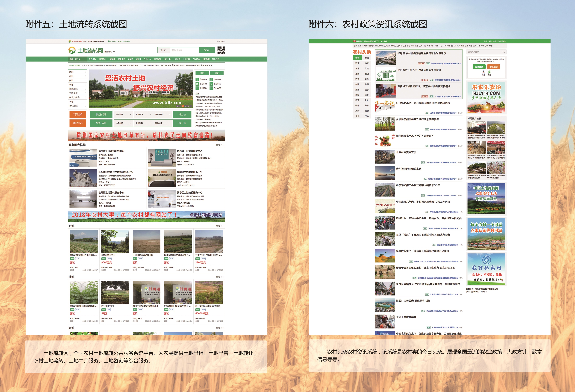Click the green 发土地 submit button
The width and height of the screenshot is (575, 392).
(x=182, y=123)
